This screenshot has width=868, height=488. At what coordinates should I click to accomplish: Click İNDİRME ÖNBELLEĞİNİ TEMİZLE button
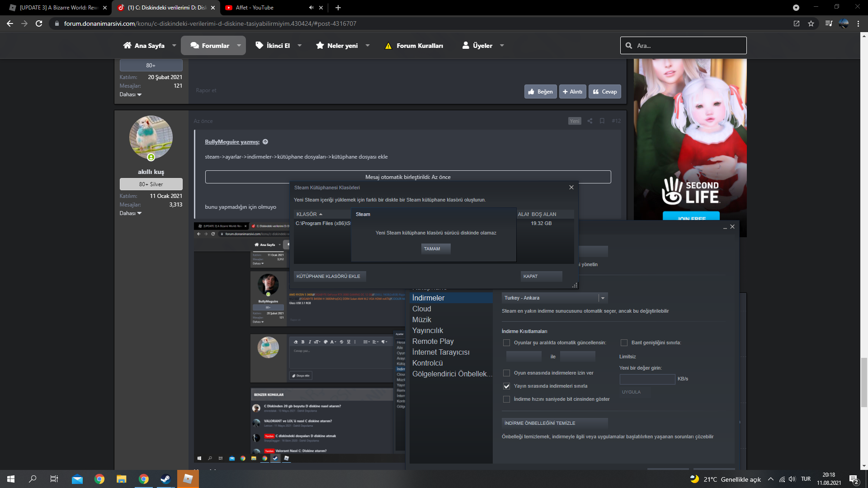[x=555, y=423]
